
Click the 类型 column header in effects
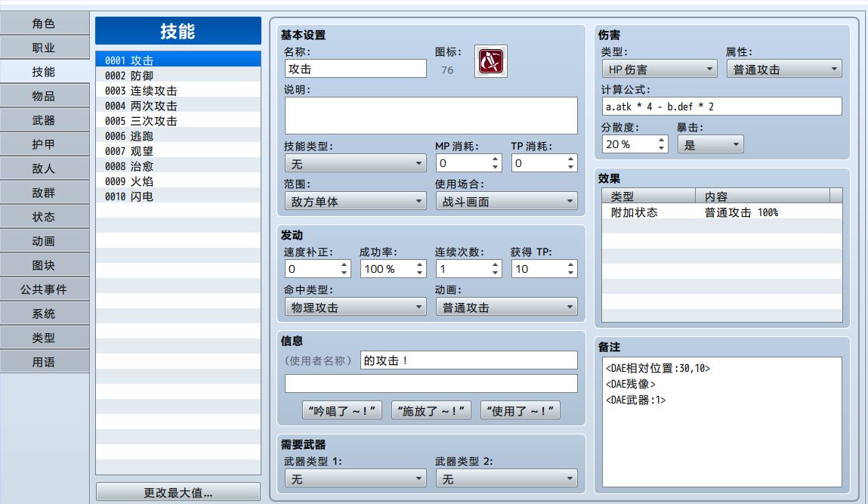pyautogui.click(x=648, y=196)
